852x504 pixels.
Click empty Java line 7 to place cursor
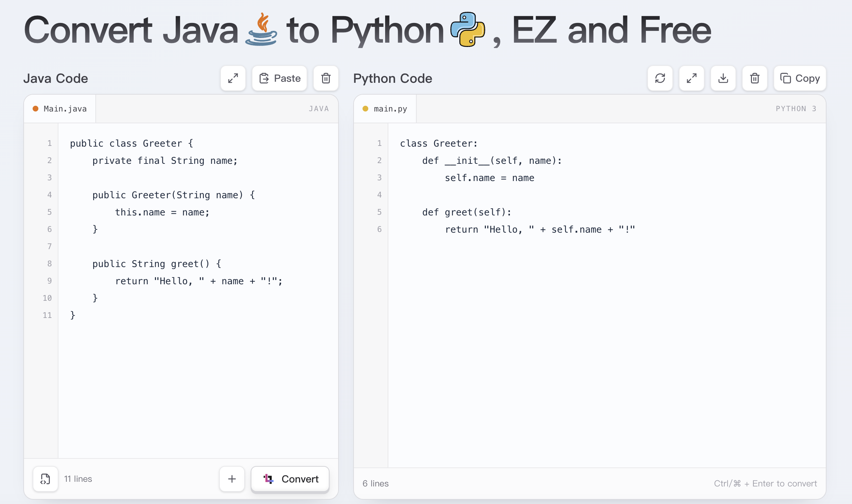pos(198,247)
